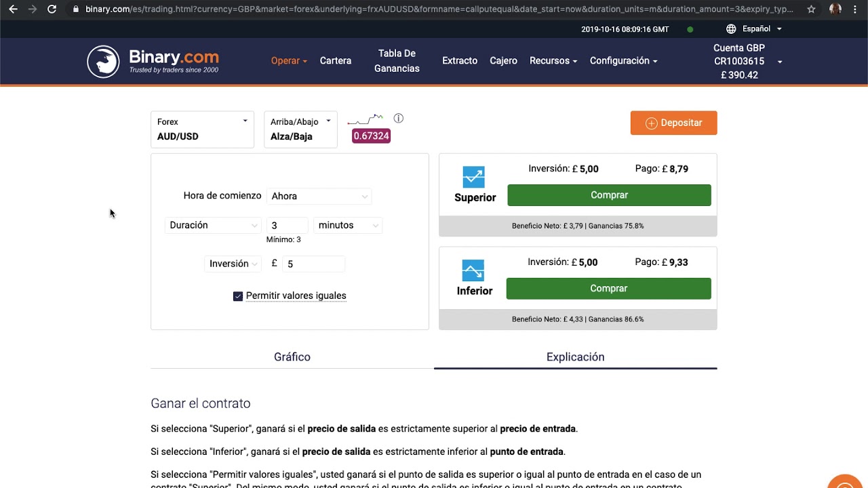Switch to the Explicación tab
Viewport: 868px width, 488px height.
(x=575, y=357)
